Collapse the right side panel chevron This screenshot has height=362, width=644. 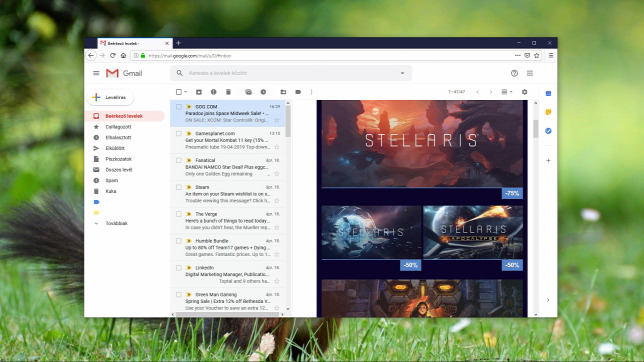point(548,300)
